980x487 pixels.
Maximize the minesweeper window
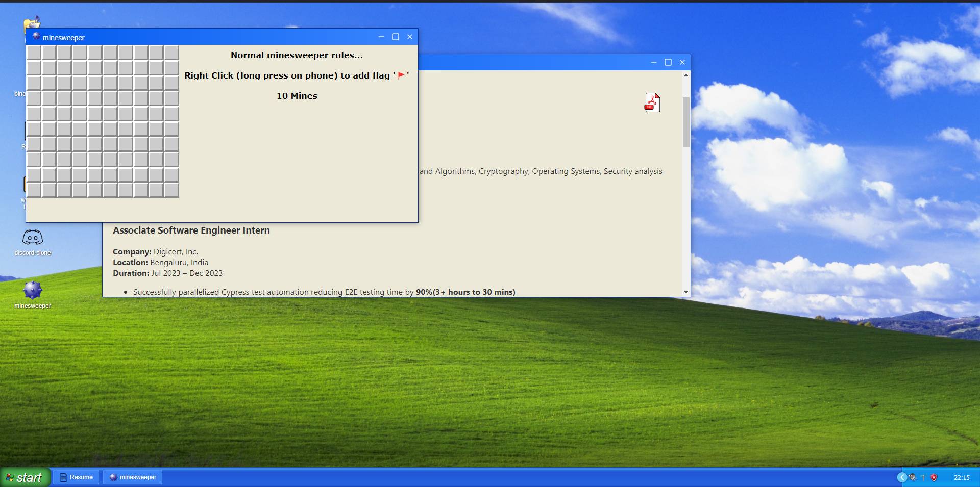pyautogui.click(x=396, y=37)
